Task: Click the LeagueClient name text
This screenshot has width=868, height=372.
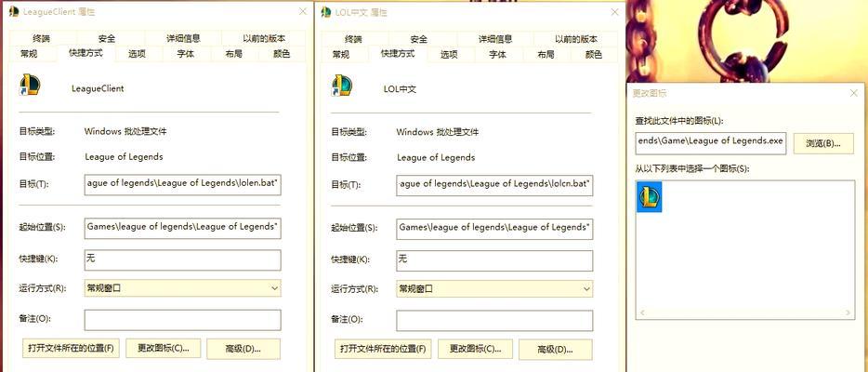Action: coord(98,88)
